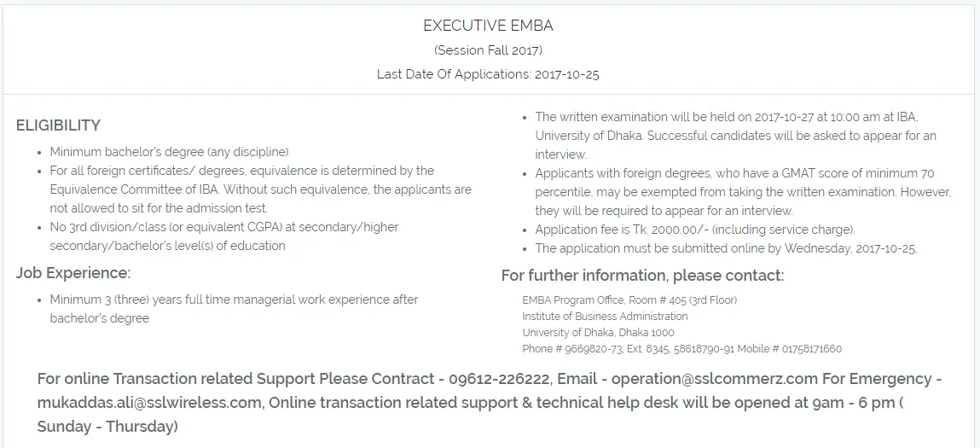Click the written examination date bullet
The width and height of the screenshot is (980, 448).
(x=735, y=136)
